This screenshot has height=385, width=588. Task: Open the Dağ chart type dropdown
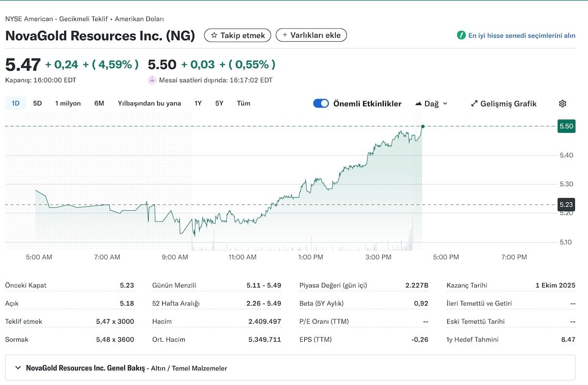pyautogui.click(x=431, y=103)
